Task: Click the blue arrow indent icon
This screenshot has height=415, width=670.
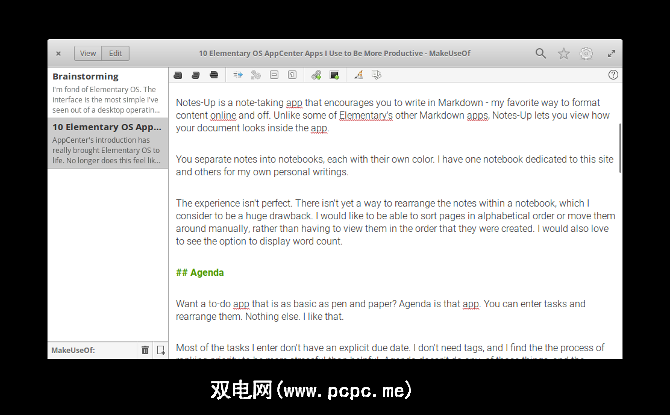Action: (238, 75)
